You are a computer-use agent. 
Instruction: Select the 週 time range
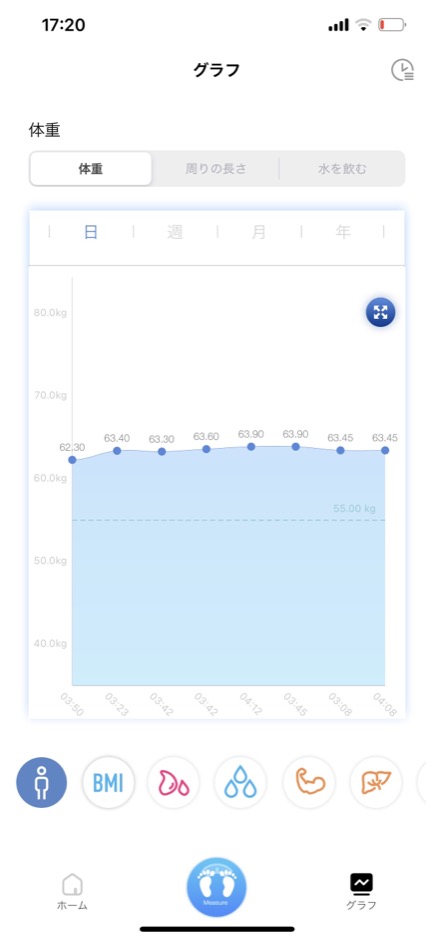(x=175, y=232)
